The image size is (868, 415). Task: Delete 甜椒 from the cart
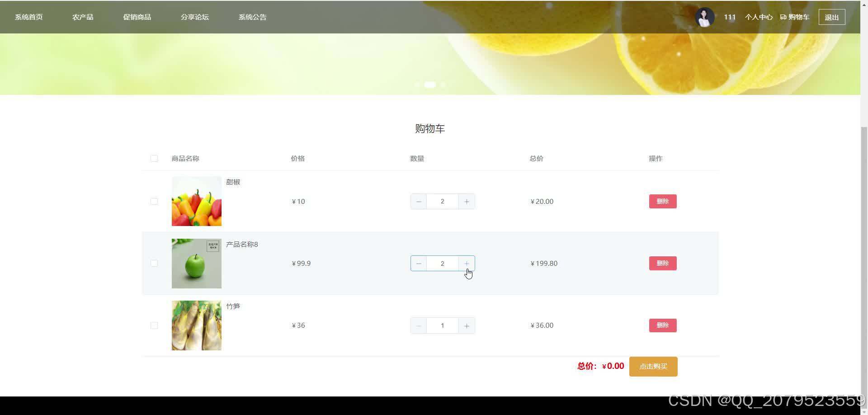[x=663, y=202]
